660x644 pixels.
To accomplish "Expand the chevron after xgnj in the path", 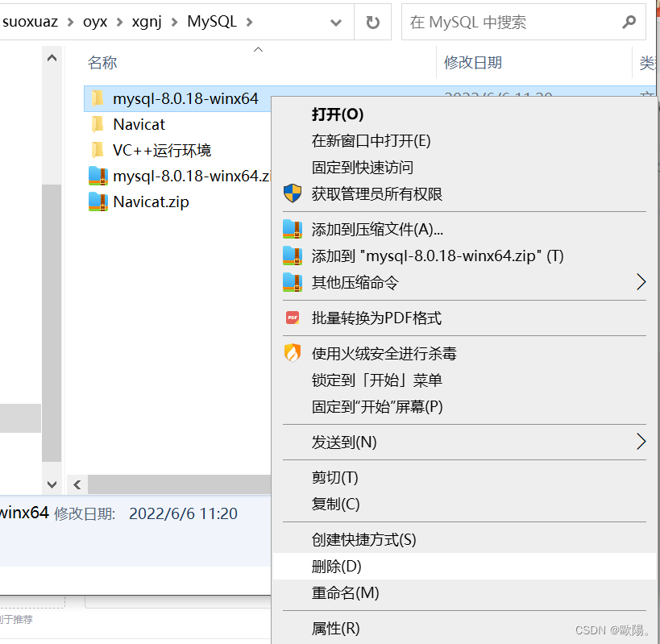I will (x=174, y=22).
